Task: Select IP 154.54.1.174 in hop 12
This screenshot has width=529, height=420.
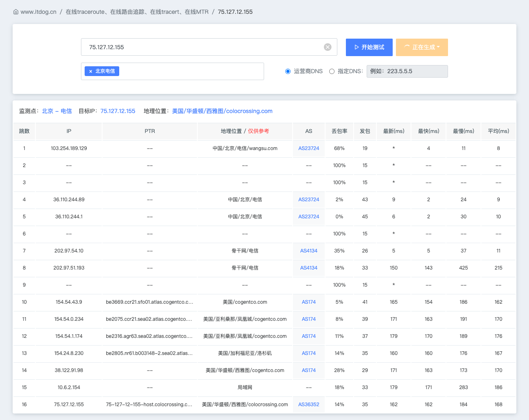Action: coord(69,336)
